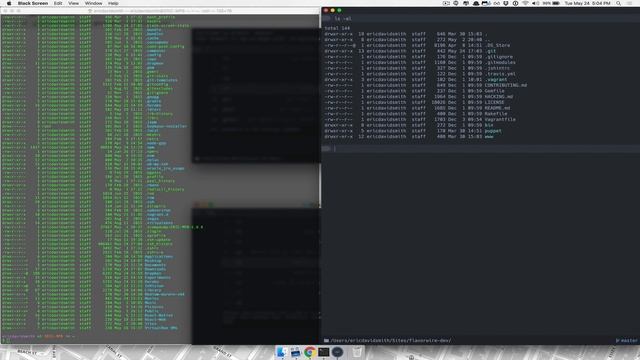Open the Help menu
The height and width of the screenshot is (360, 640).
click(113, 3)
